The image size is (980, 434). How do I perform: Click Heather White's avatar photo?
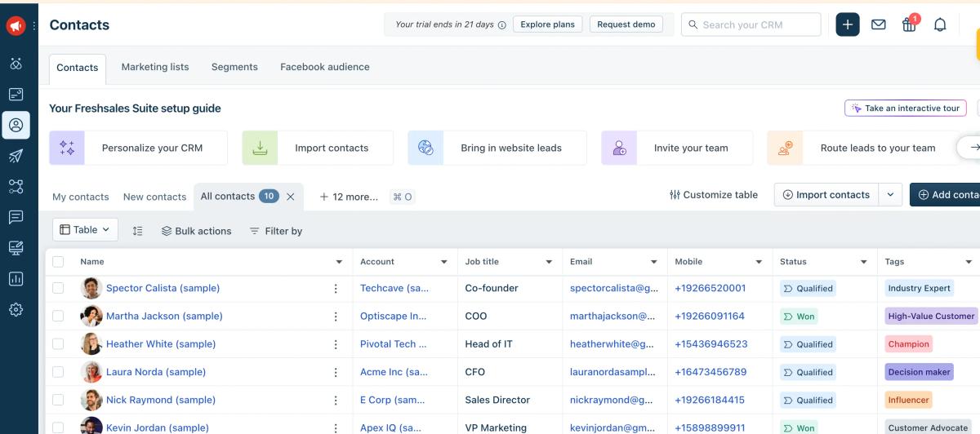(91, 344)
